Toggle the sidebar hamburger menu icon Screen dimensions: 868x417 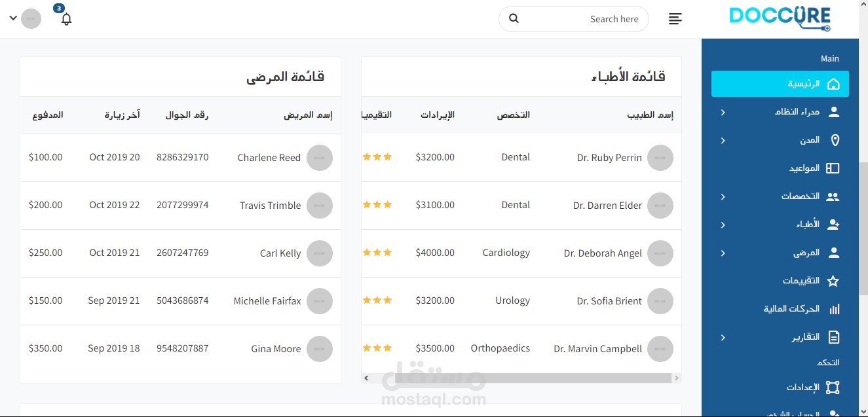click(x=675, y=19)
